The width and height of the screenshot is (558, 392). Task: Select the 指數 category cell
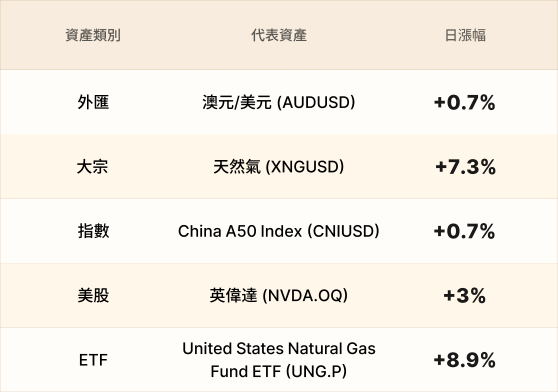point(93,231)
